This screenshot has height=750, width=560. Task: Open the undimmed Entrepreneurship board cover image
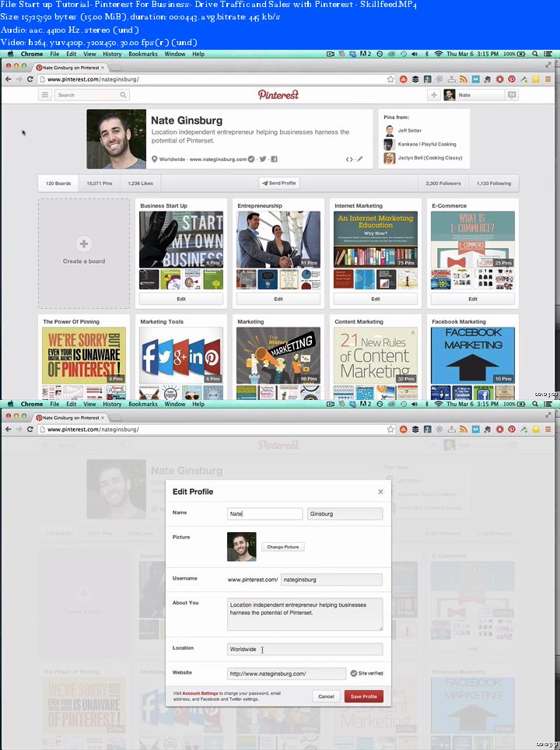coord(278,240)
